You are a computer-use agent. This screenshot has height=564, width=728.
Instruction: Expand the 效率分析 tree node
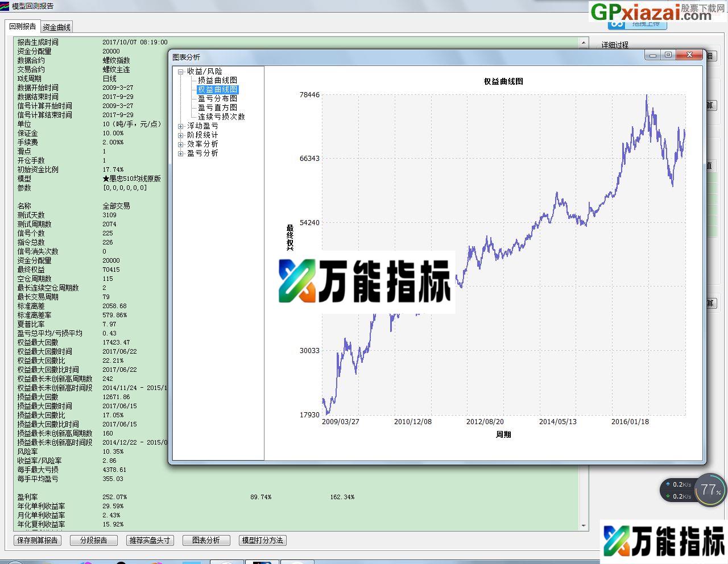(181, 144)
